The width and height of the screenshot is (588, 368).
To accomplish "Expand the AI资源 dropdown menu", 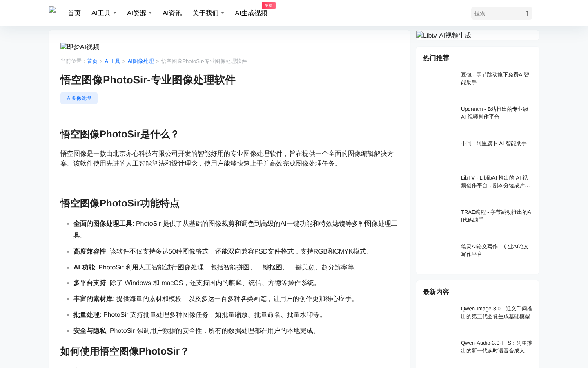I will (x=139, y=13).
